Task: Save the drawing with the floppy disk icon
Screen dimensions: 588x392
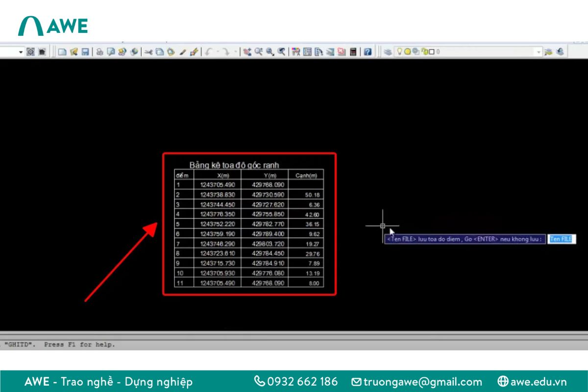Action: [85, 51]
